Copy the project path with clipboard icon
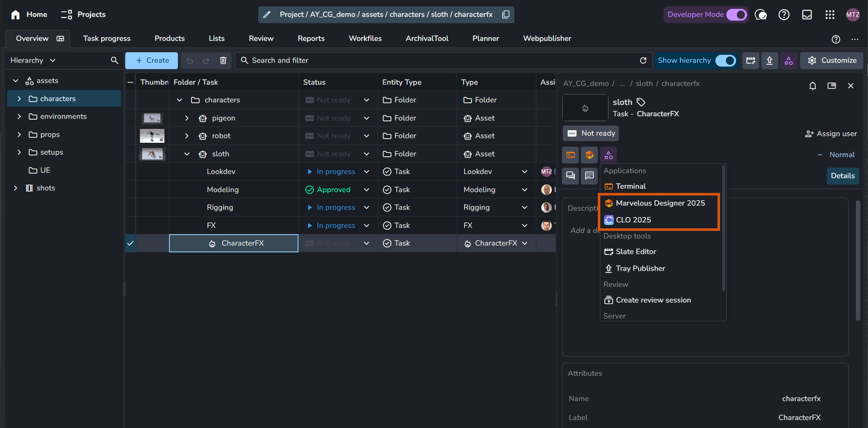Viewport: 868px width, 428px height. click(x=506, y=15)
